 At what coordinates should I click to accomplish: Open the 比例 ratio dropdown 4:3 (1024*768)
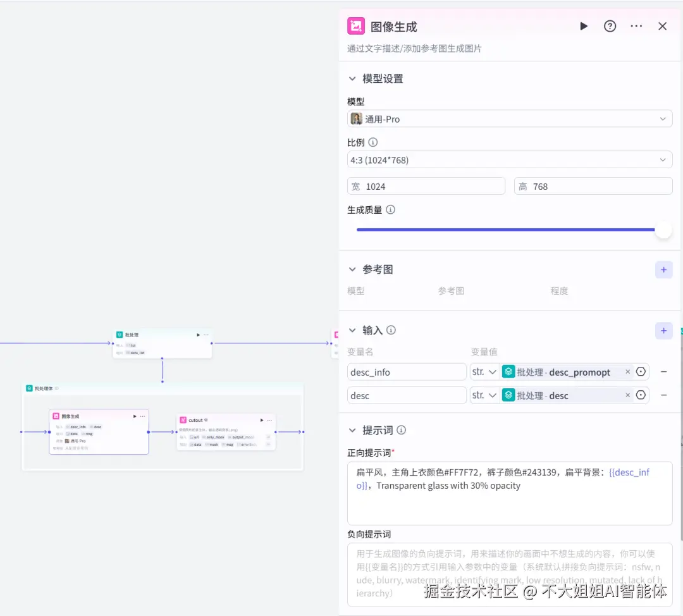pos(510,159)
